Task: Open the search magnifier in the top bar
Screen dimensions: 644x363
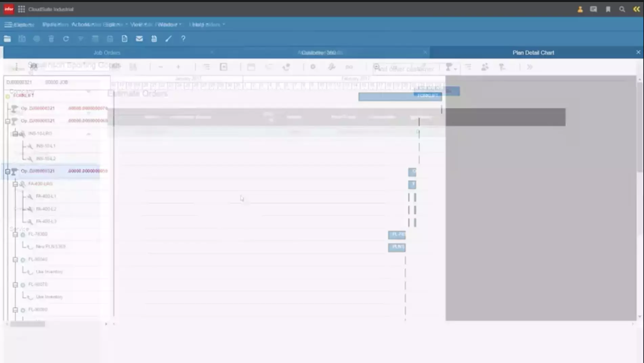Action: [622, 9]
